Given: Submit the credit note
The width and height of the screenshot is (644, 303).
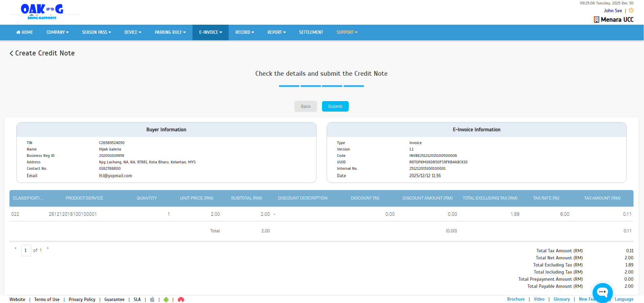Looking at the screenshot, I should [335, 107].
